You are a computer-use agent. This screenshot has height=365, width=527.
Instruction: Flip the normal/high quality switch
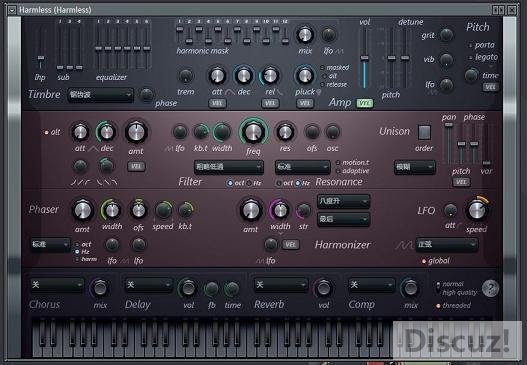(x=438, y=287)
